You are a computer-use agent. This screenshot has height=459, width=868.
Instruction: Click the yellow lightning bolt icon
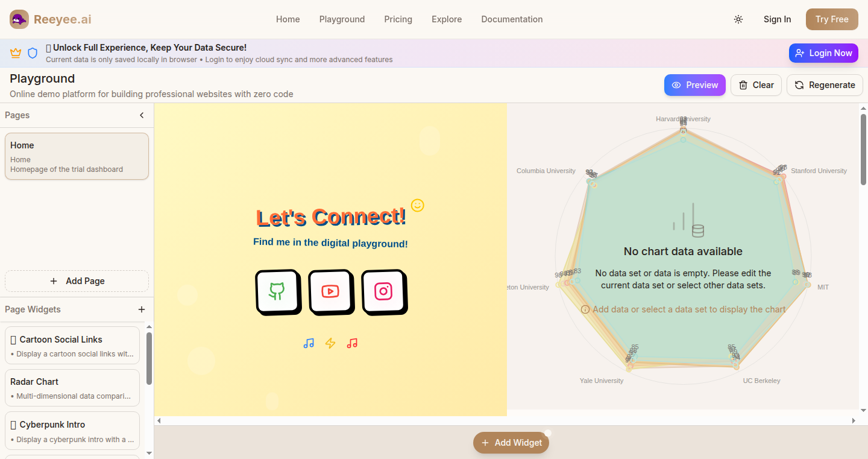click(x=330, y=343)
